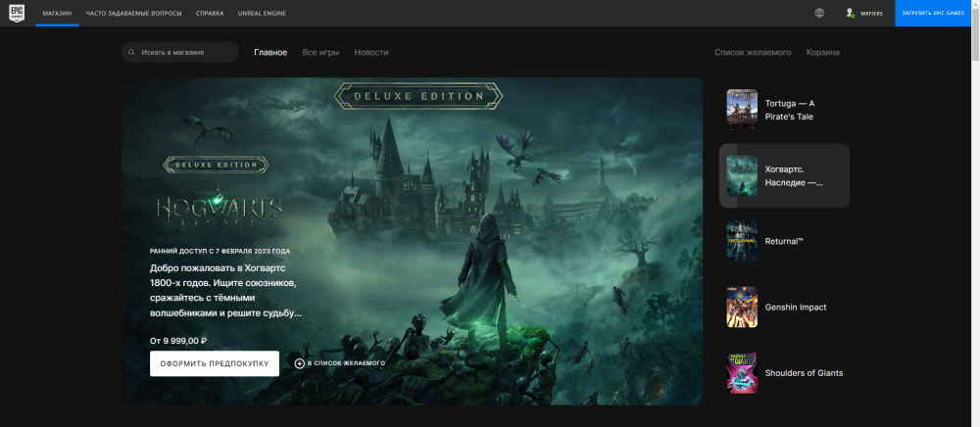Click РАННИЙ ДОСТУП С 7 ФЕВРАЛЯ 2023 ГОДА text
The width and height of the screenshot is (980, 427).
tap(220, 251)
